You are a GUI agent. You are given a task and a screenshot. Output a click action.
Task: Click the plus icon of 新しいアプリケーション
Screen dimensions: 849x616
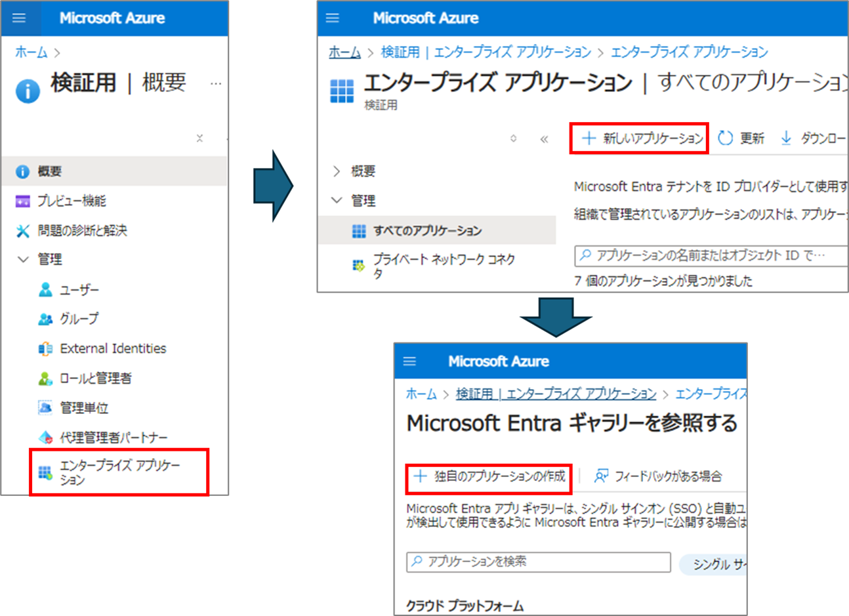[589, 138]
